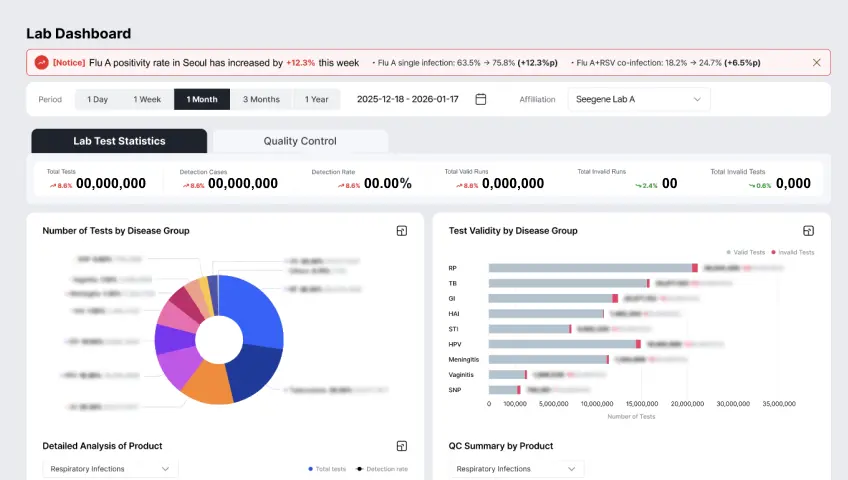Expand Test Validity by Disease Group chart
The height and width of the screenshot is (480, 848).
[808, 231]
